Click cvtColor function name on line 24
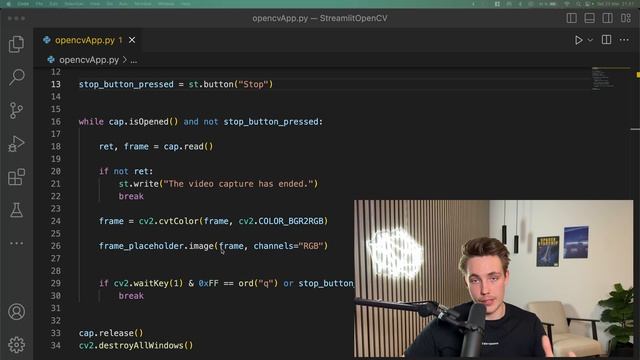The width and height of the screenshot is (640, 360). (178, 221)
